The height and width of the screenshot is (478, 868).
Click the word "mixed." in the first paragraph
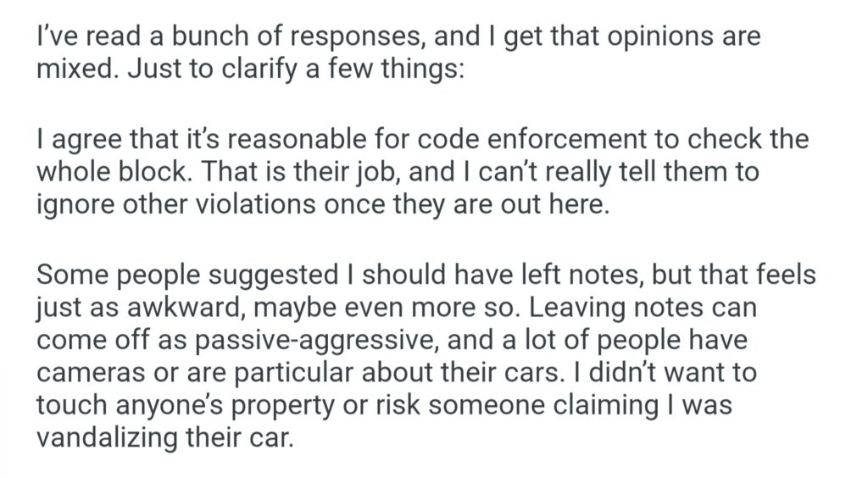(77, 69)
